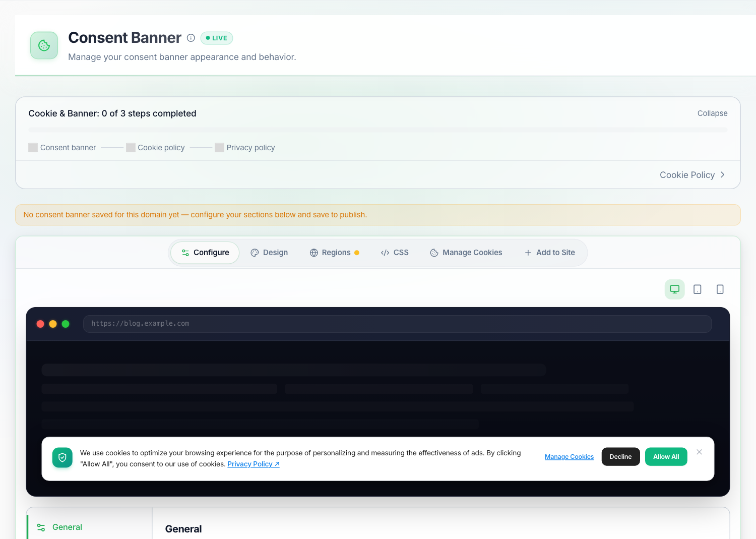Click the steps completed progress bar
756x539 pixels.
pos(378,130)
